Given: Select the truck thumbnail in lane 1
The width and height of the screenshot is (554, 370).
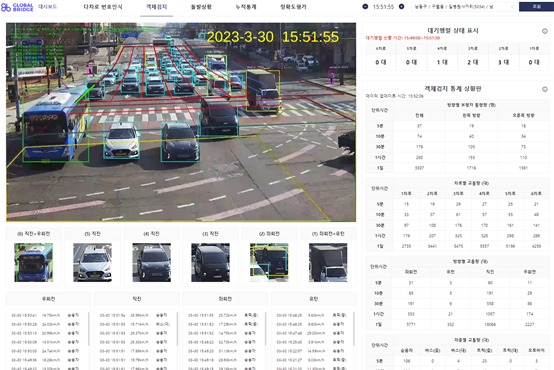Looking at the screenshot, I should (328, 263).
